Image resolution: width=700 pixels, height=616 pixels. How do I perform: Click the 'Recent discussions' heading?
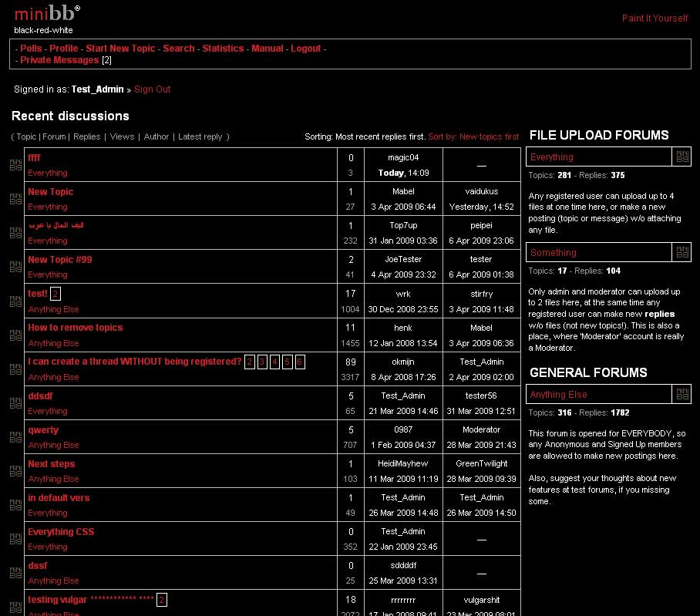pos(70,116)
